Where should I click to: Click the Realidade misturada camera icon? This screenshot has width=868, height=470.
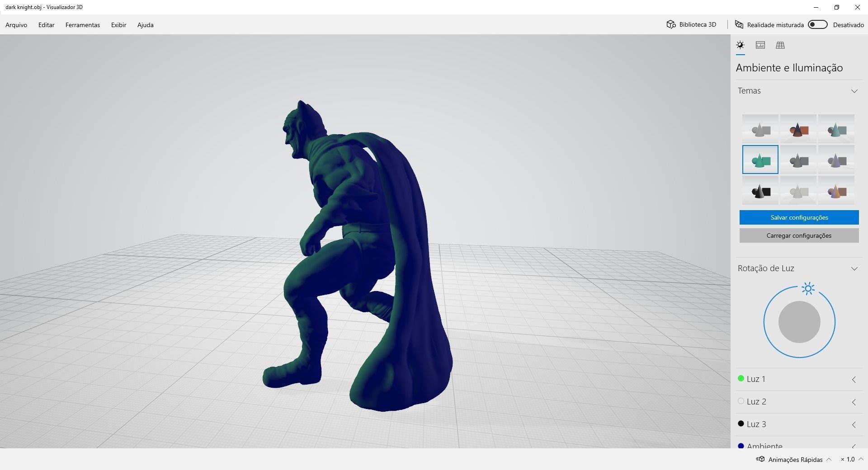click(739, 24)
